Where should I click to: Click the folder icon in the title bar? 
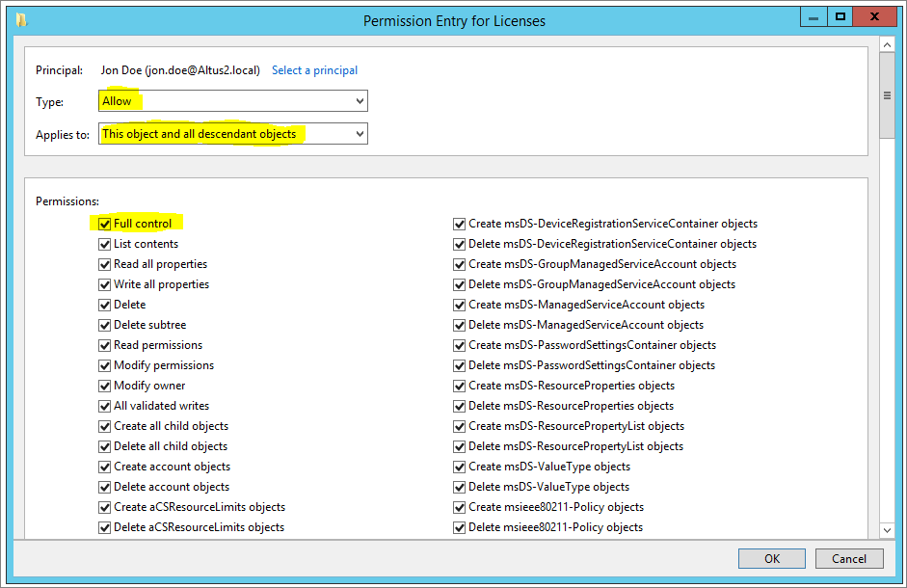pos(21,19)
